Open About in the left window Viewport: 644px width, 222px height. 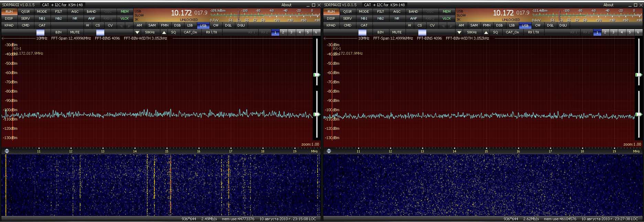point(286,5)
